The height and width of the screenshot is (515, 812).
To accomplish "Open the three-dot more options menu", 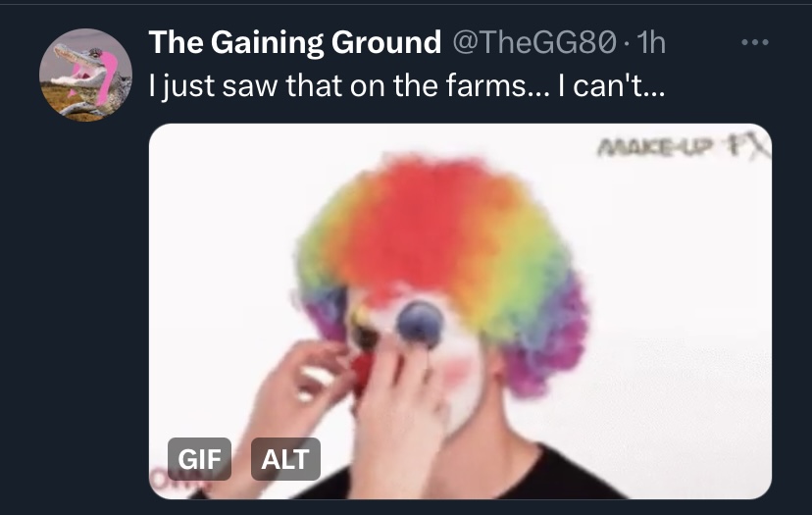I will click(x=754, y=42).
